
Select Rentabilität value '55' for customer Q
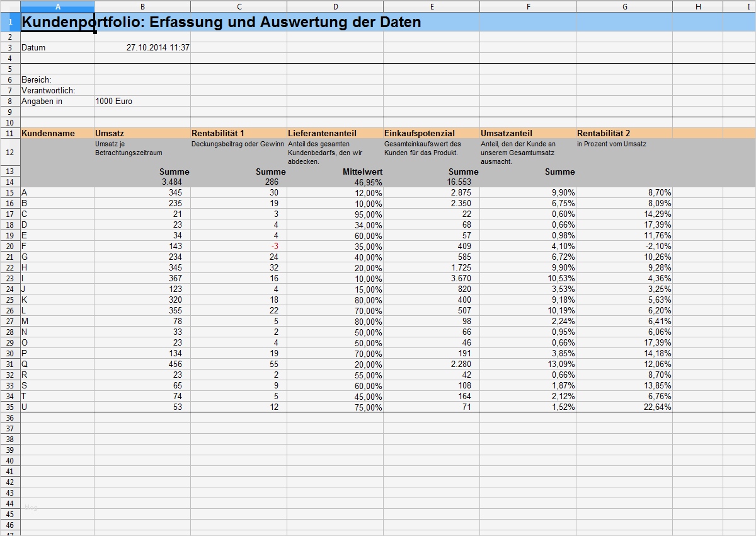click(239, 364)
